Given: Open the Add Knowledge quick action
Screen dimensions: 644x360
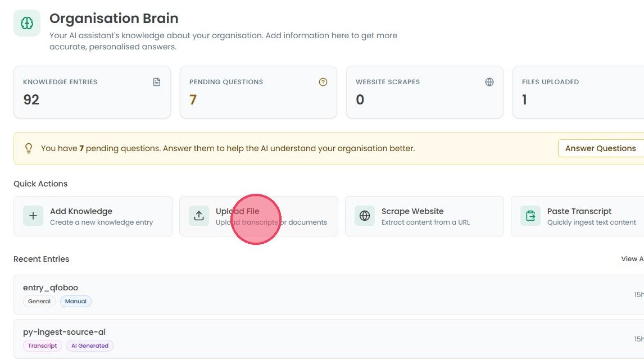Looking at the screenshot, I should click(x=93, y=216).
